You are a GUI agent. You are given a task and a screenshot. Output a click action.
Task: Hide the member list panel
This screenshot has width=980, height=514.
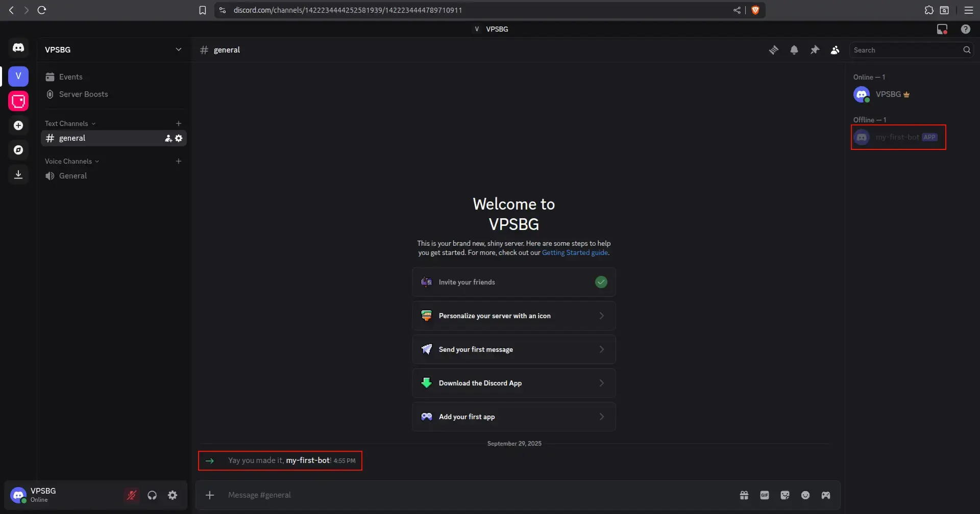coord(835,50)
